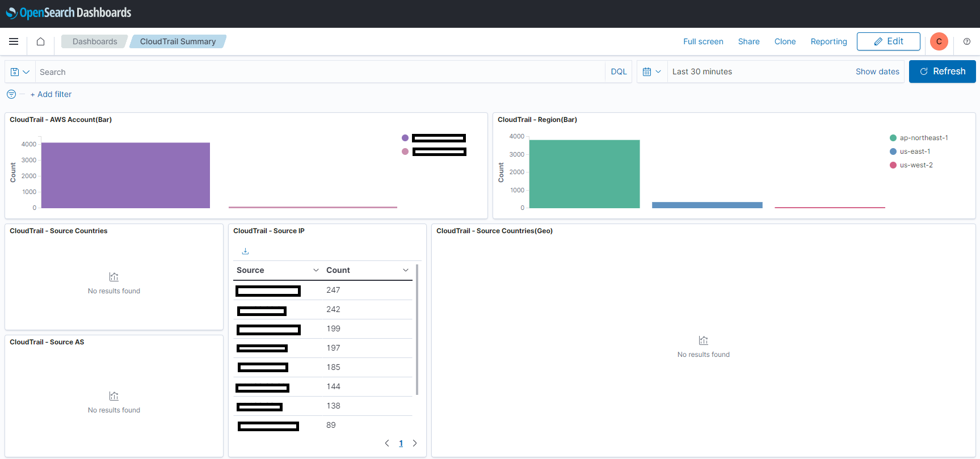Click the CloudTrail - Source IP panel title
The height and width of the screenshot is (459, 980).
[269, 231]
